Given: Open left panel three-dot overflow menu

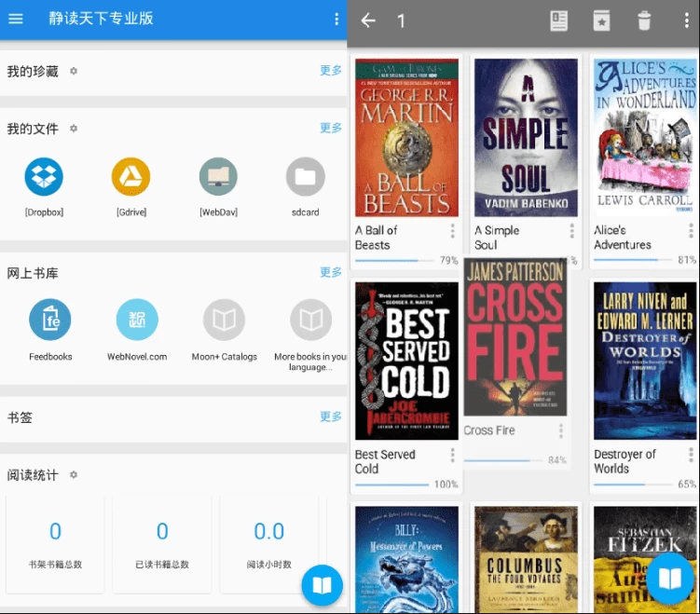Looking at the screenshot, I should (x=336, y=19).
